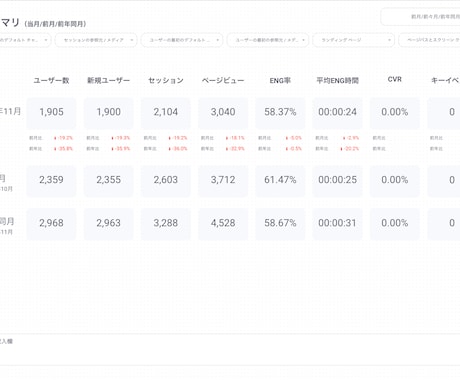Click the ユーザー数 column header
Screen dimensions: 460x380
[51, 80]
